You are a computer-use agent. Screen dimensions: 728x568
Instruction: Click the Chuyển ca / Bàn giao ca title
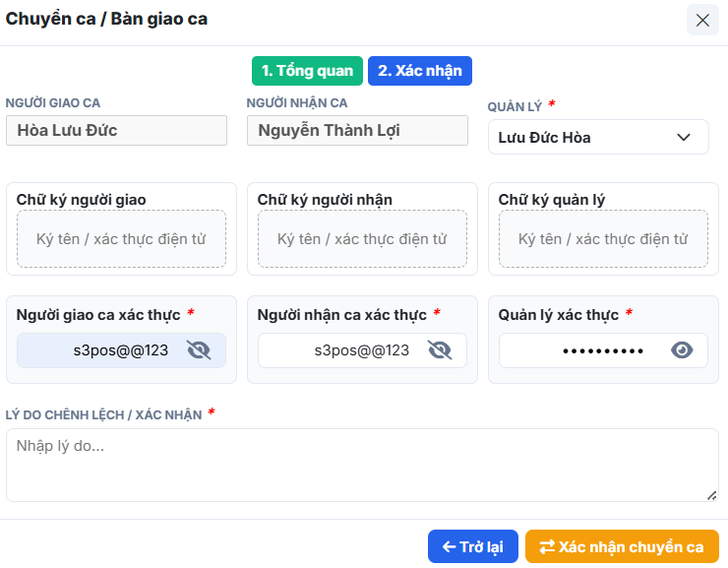click(x=106, y=19)
